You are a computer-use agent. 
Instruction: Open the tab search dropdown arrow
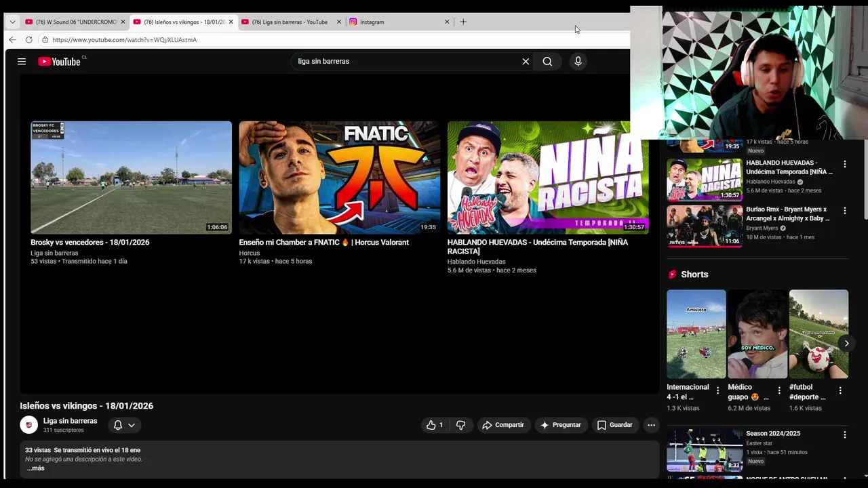click(x=12, y=22)
